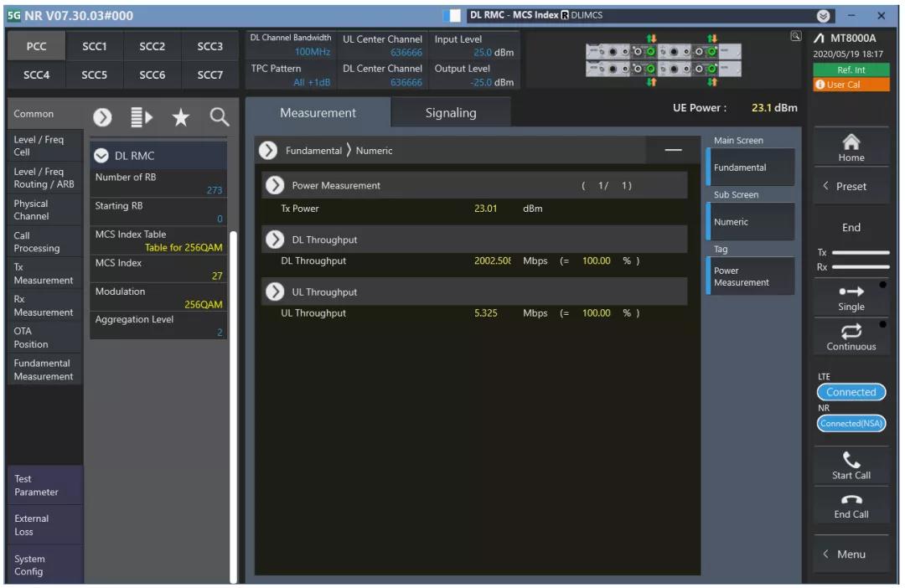Switch to the Signaling tab
Screen dimensions: 905x588
coord(450,113)
